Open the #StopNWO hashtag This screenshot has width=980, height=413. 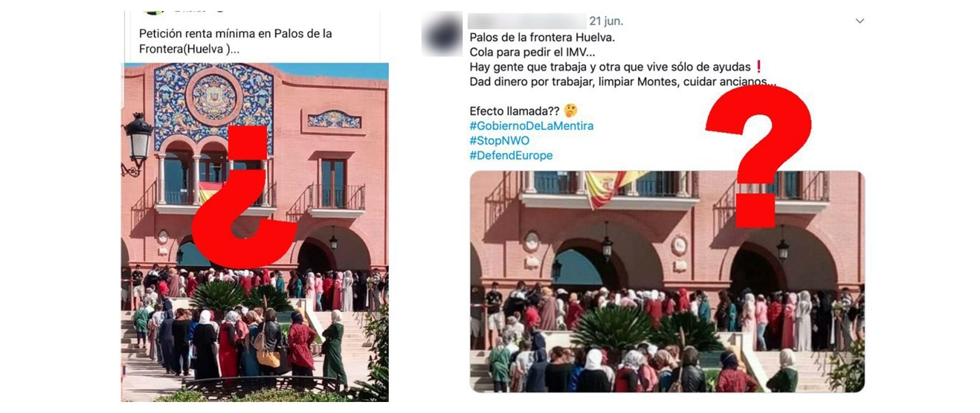[x=499, y=140]
